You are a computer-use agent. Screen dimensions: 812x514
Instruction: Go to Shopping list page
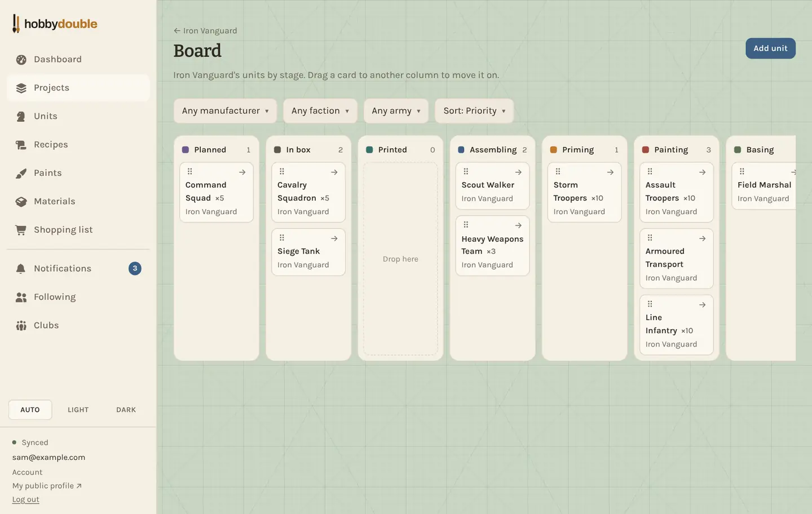pos(78,230)
